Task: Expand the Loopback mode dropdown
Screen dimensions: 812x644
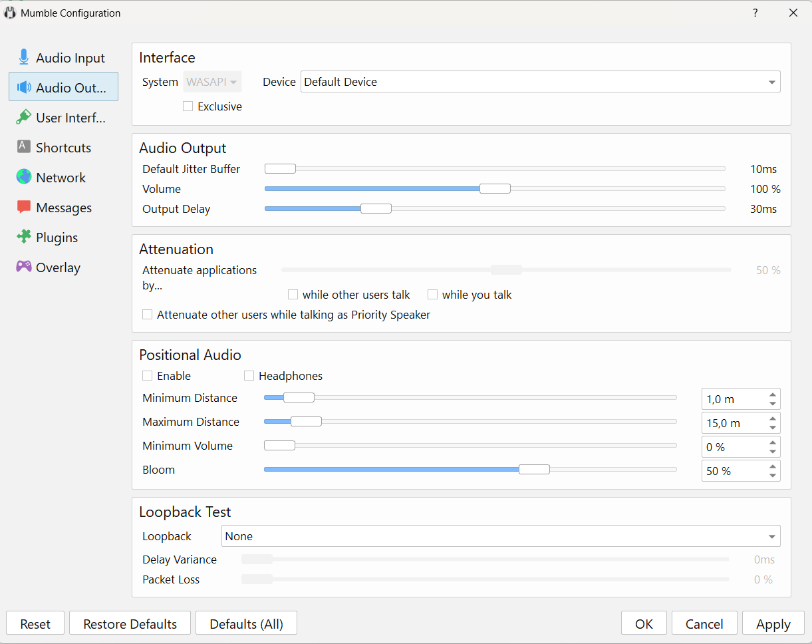Action: [500, 536]
